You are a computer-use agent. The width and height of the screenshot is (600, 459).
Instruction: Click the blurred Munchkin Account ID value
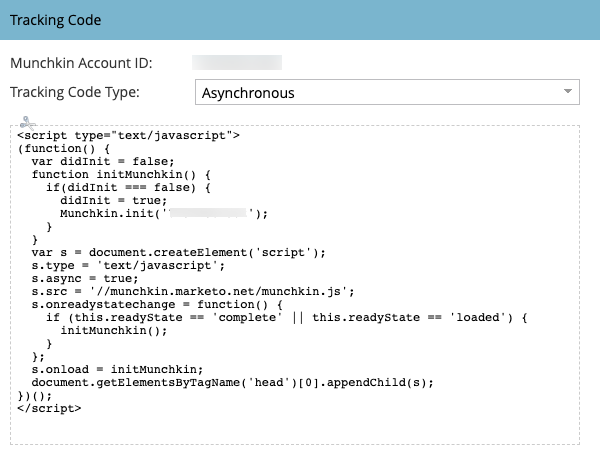coord(237,63)
